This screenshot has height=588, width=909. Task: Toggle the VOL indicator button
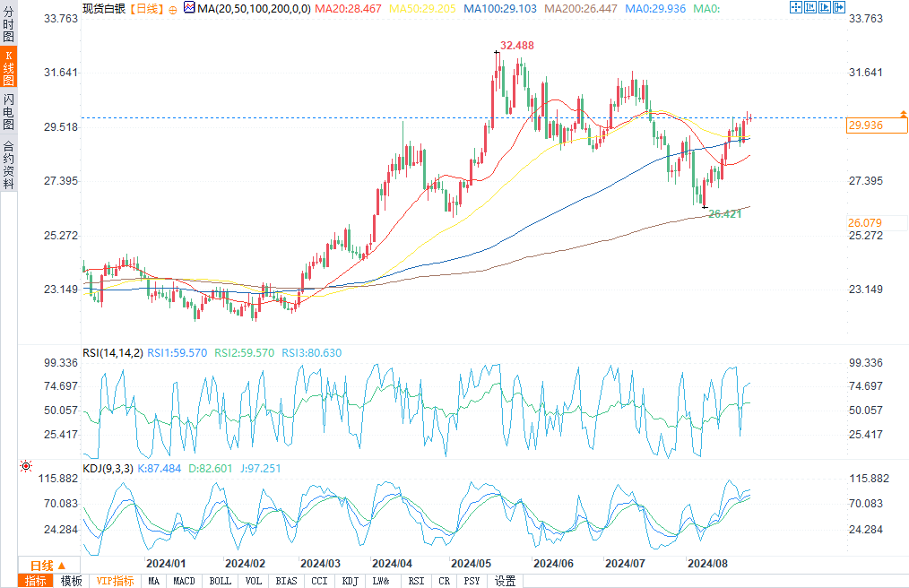(254, 581)
